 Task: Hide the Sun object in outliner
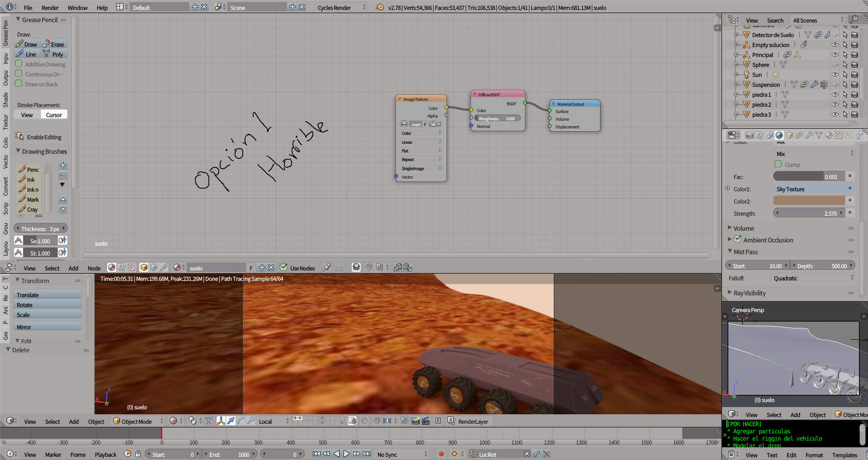pos(835,75)
